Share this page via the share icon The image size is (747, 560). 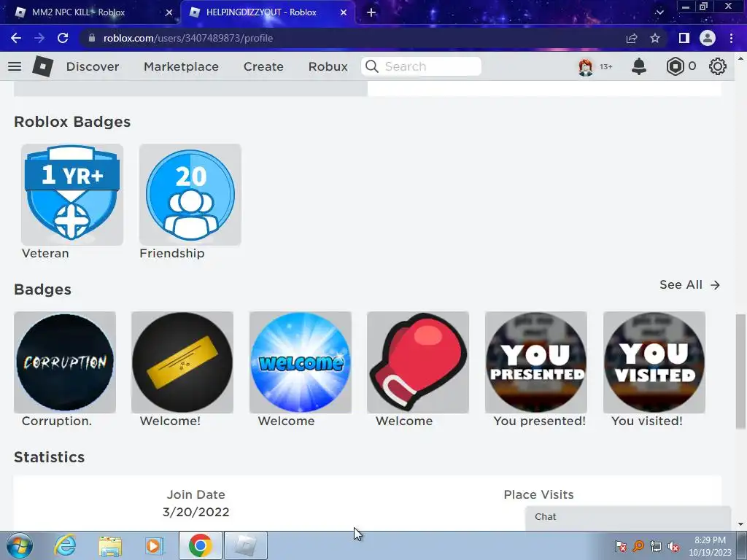(632, 38)
